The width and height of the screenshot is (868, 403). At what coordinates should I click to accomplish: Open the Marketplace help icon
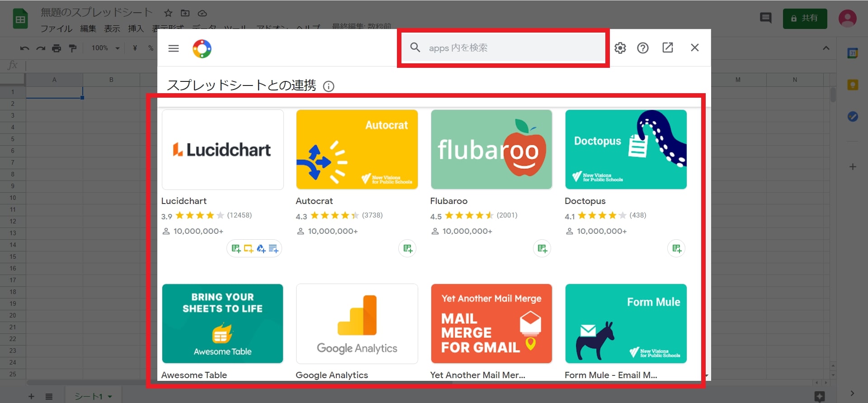point(643,47)
